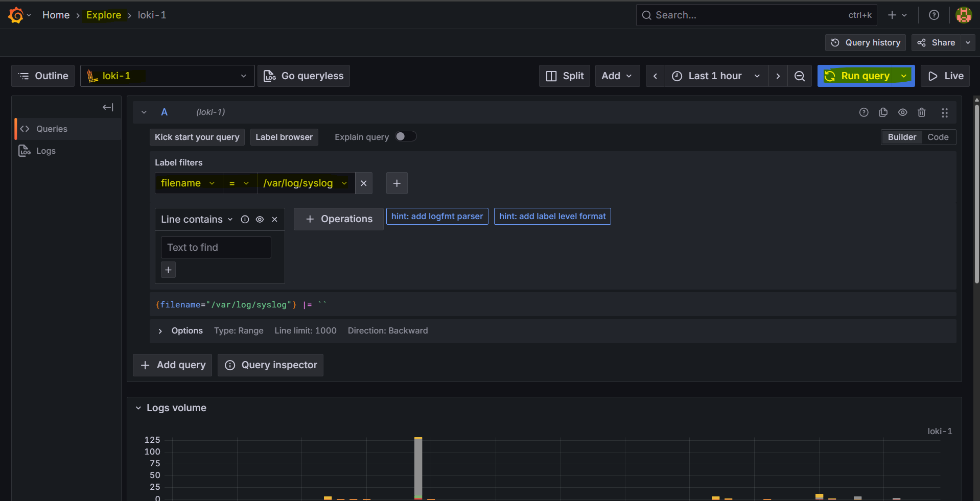The image size is (980, 501).
Task: Open the plus new-item menu in top bar
Action: click(x=897, y=15)
